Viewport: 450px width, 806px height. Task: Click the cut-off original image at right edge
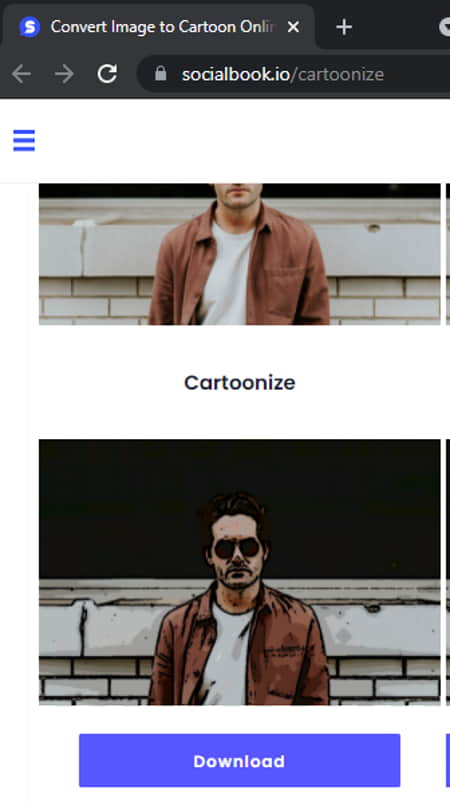(448, 254)
